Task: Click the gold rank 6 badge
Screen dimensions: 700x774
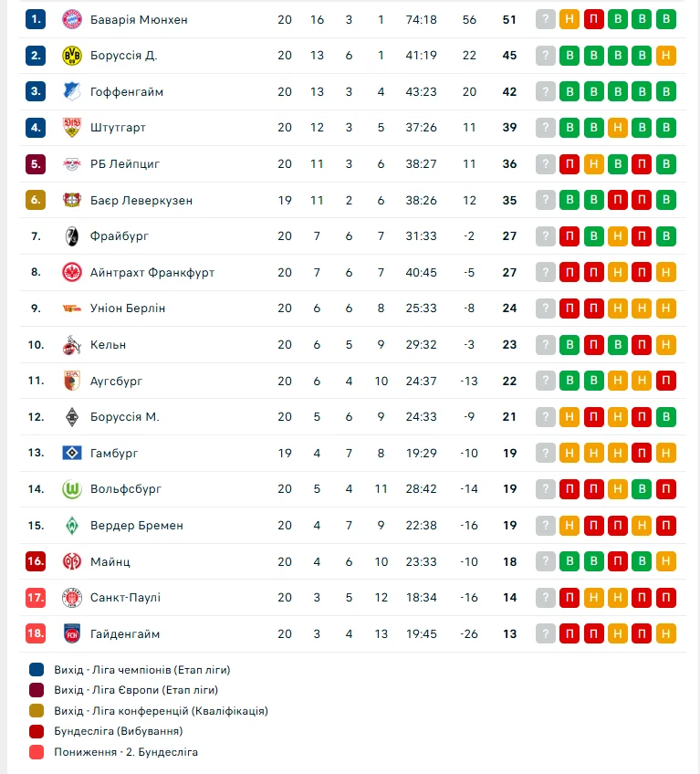Action: click(x=36, y=200)
